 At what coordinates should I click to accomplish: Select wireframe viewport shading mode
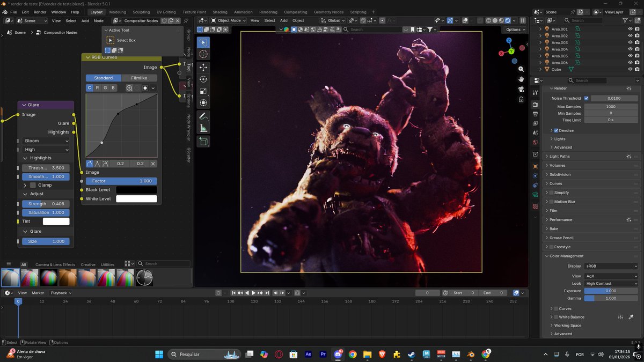(488, 20)
